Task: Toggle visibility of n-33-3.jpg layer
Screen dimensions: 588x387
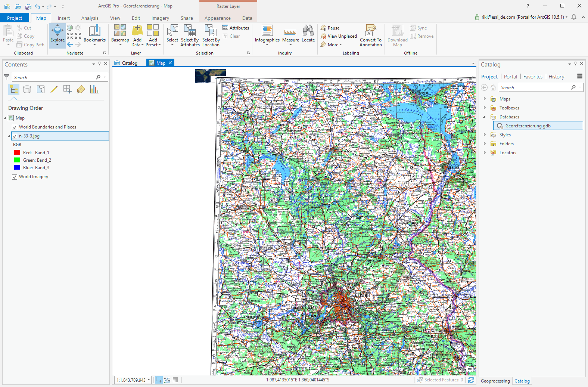Action: 15,136
